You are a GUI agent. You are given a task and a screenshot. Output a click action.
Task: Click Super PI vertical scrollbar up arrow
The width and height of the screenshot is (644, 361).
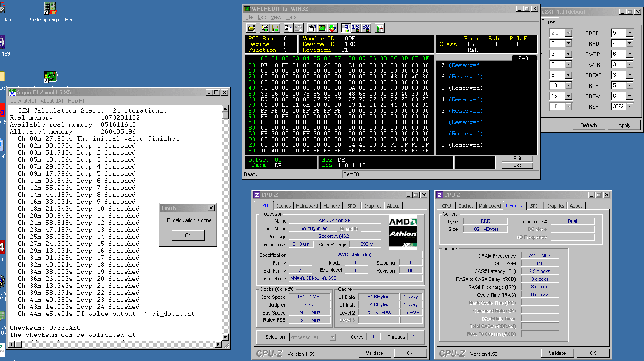[x=225, y=109]
